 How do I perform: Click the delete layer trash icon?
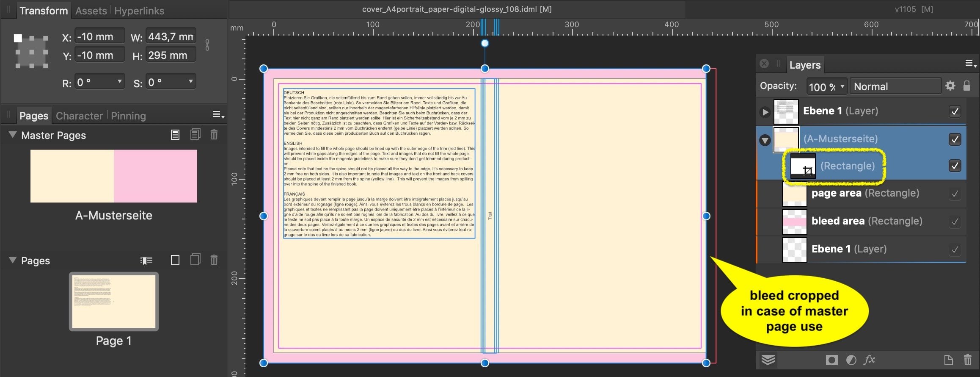click(x=967, y=360)
